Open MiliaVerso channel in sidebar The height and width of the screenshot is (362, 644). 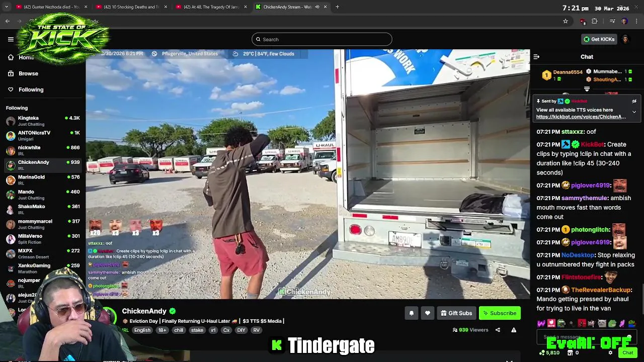(x=43, y=239)
